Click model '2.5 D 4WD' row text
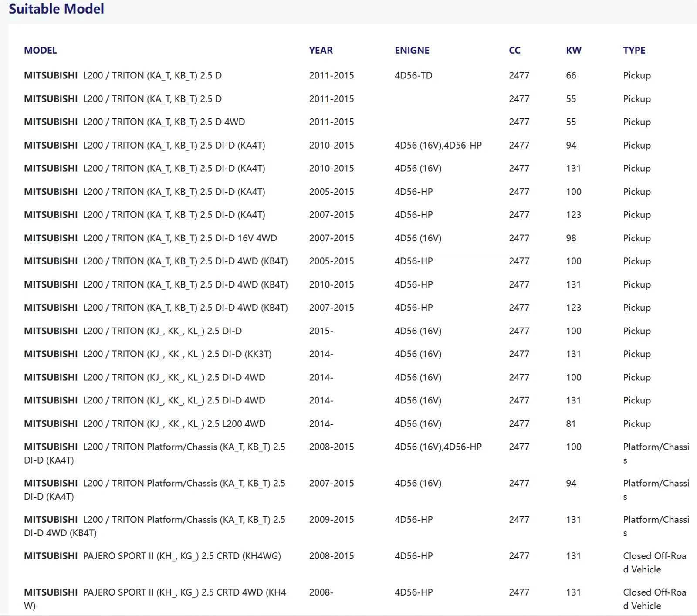The image size is (697, 616). (x=135, y=122)
